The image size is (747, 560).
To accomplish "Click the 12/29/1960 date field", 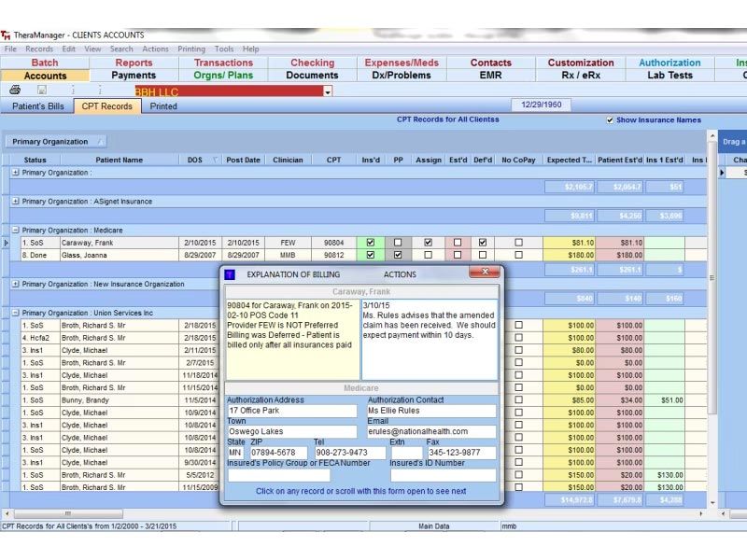I will 542,105.
